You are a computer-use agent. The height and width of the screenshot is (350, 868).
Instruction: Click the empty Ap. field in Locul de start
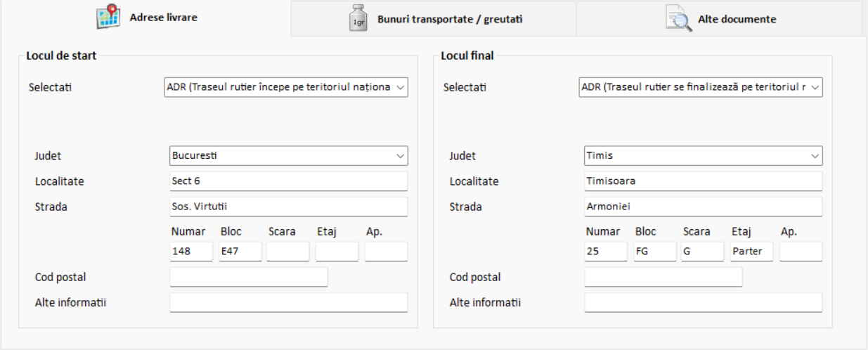[386, 252]
